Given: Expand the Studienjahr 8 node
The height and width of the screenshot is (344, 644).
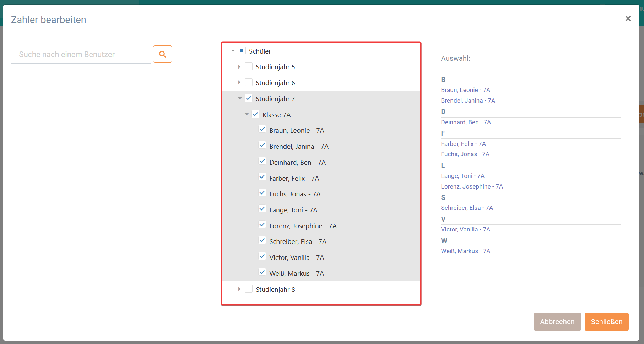Looking at the screenshot, I should (239, 289).
